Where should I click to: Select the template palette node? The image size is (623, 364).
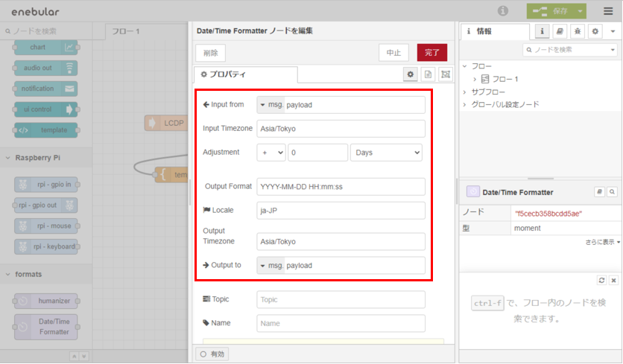[45, 130]
